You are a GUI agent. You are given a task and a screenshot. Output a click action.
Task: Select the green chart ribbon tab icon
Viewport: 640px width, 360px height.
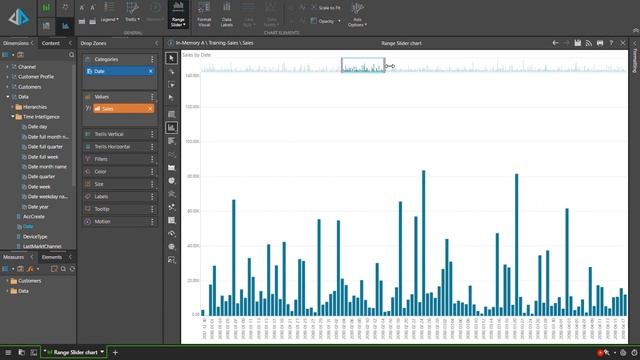[x=46, y=8]
